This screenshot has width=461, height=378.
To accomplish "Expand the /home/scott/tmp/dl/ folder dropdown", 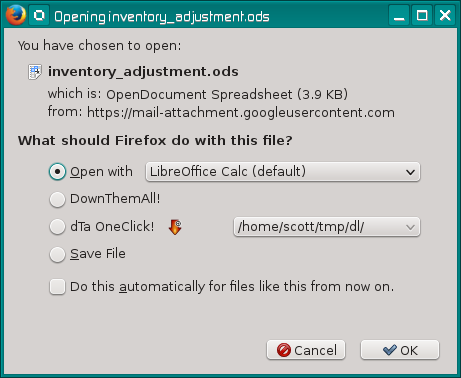I will [x=327, y=227].
